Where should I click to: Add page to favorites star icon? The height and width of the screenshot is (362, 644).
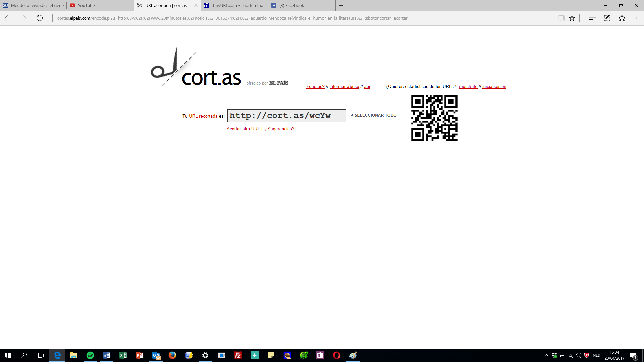[x=572, y=18]
